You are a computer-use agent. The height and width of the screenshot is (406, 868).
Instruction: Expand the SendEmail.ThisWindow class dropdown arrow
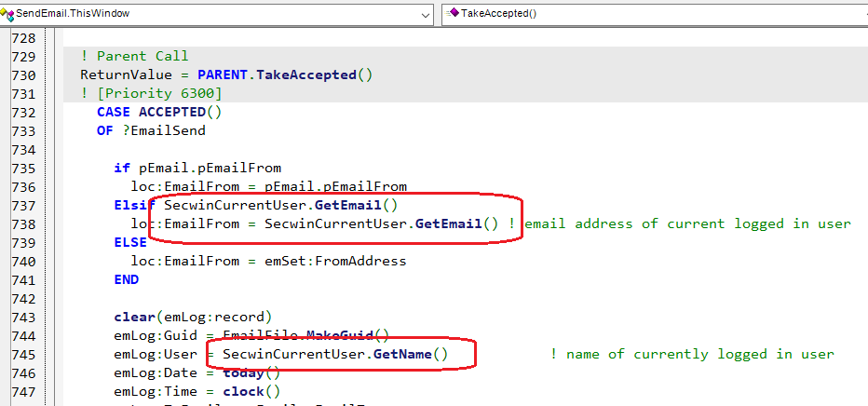pyautogui.click(x=425, y=14)
